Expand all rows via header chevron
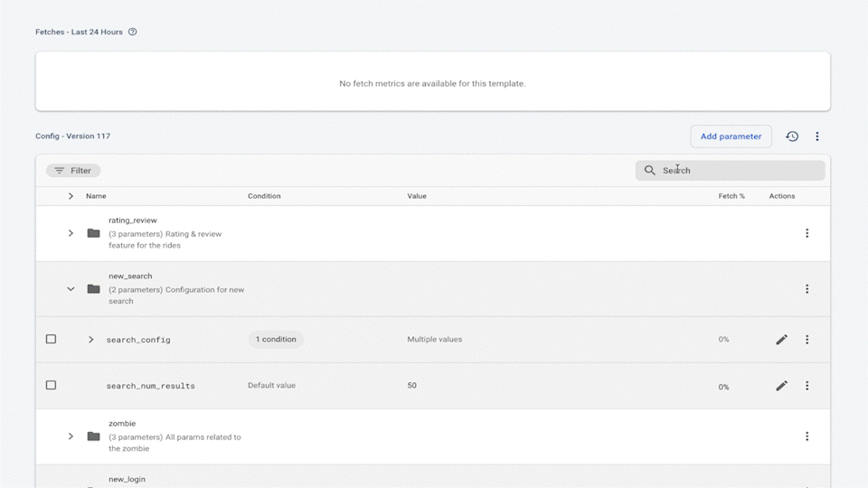The height and width of the screenshot is (488, 868). (71, 196)
